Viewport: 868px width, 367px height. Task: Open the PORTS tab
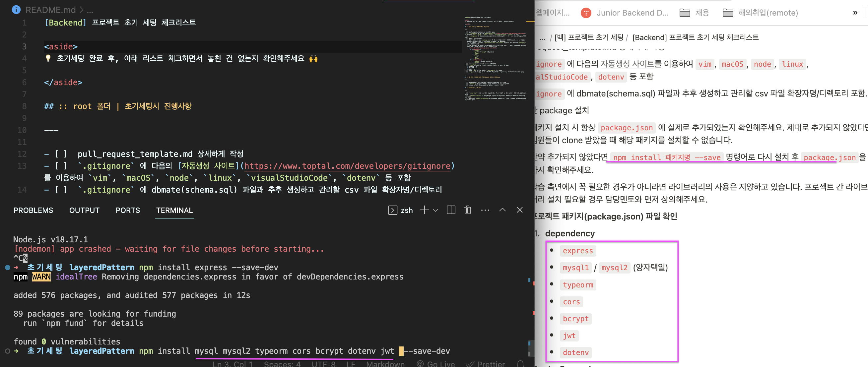[x=128, y=210]
